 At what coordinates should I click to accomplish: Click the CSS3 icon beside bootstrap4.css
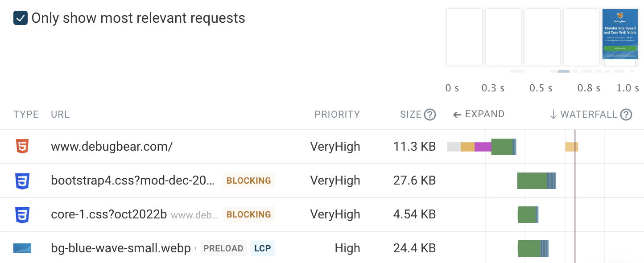click(22, 181)
